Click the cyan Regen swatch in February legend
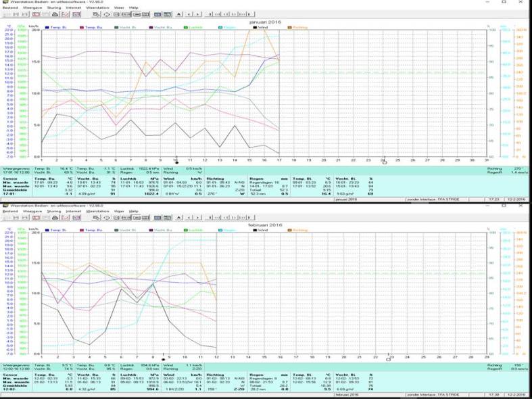This screenshot has height=399, width=532. click(x=220, y=230)
